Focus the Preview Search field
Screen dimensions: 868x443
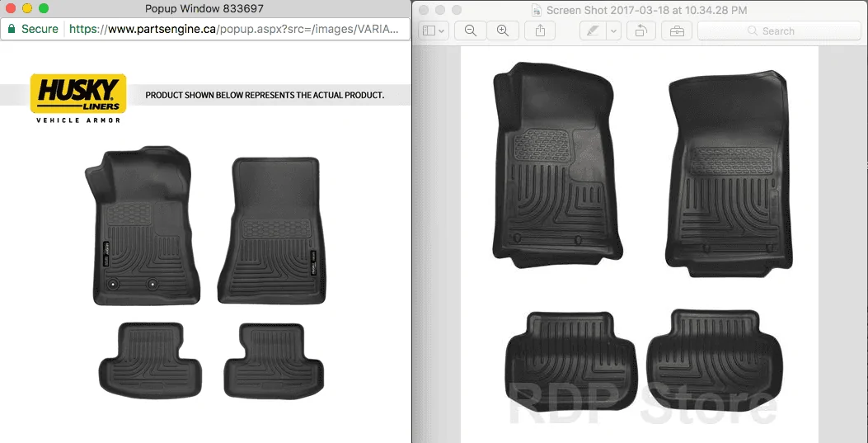779,31
